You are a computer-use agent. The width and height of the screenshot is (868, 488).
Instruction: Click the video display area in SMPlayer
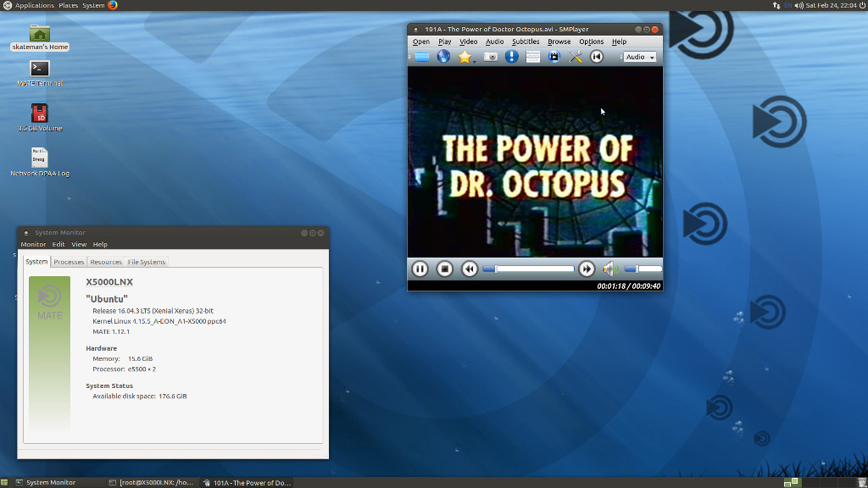pyautogui.click(x=535, y=162)
